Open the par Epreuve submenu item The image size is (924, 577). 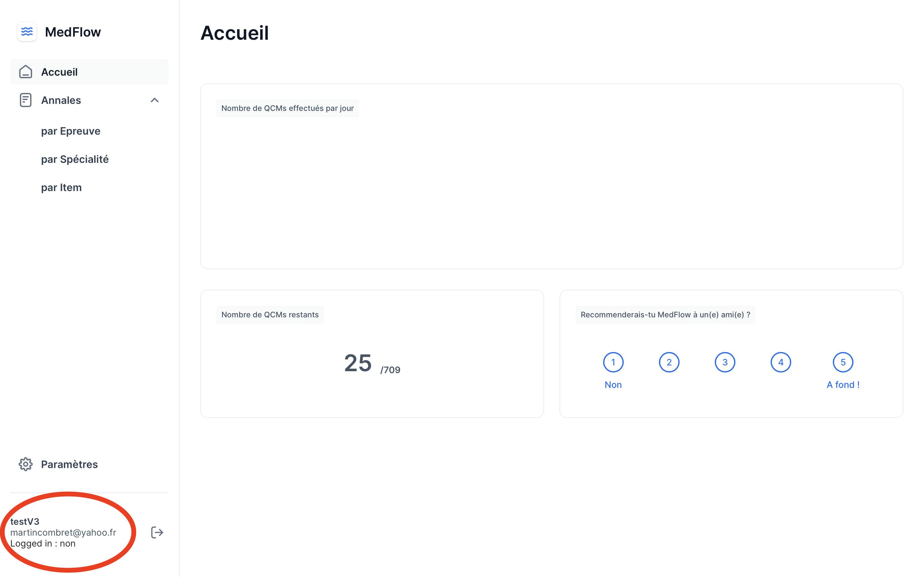point(71,131)
